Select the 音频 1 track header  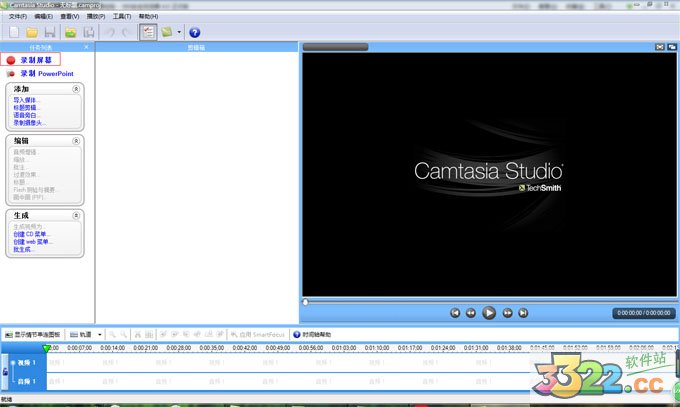27,381
